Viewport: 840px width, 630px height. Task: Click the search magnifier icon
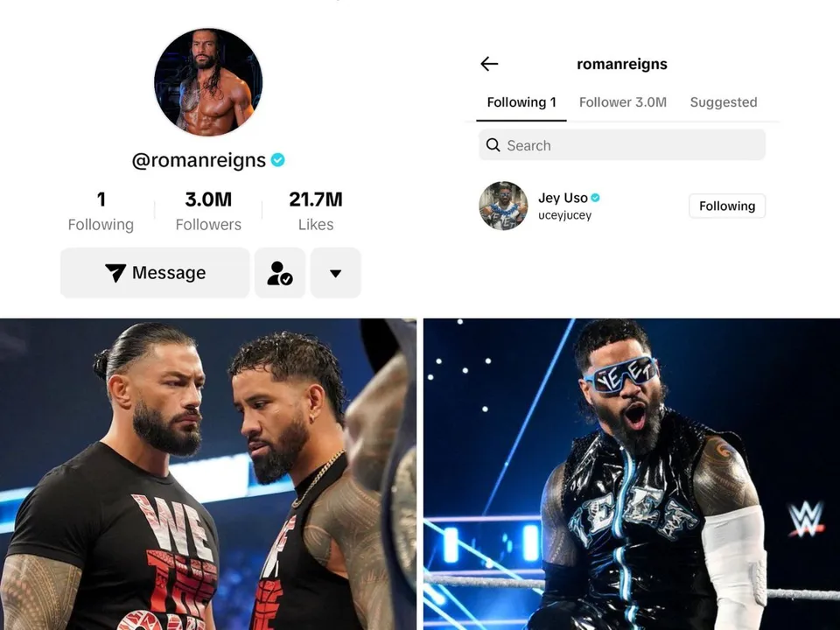493,145
